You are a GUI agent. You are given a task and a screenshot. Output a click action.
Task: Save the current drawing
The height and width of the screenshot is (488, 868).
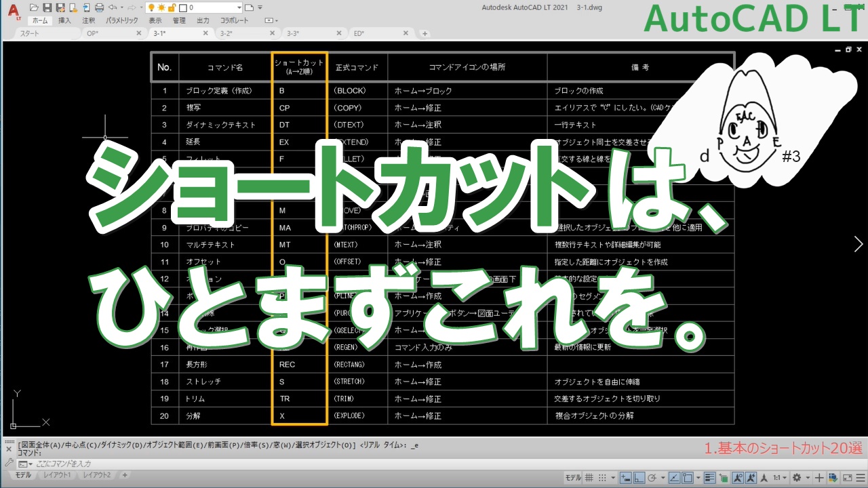tap(47, 7)
